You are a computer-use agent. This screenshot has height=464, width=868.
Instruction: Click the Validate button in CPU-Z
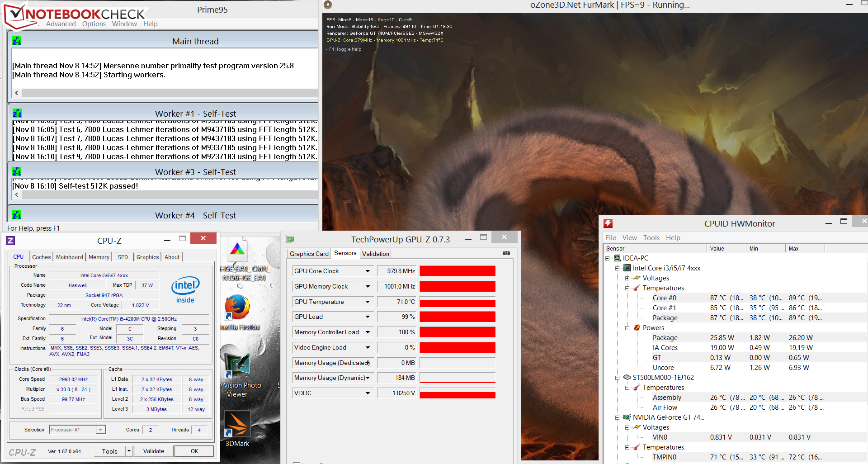(x=154, y=451)
